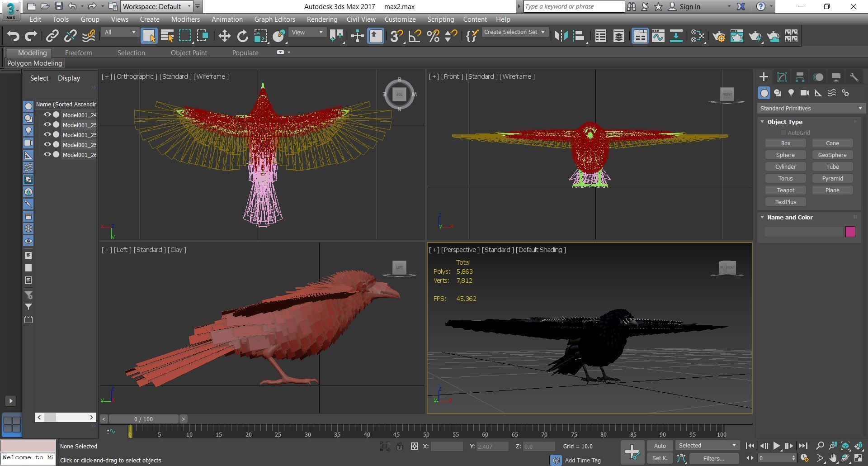868x466 pixels.
Task: Switch to the Motion panel tab
Action: [x=818, y=77]
